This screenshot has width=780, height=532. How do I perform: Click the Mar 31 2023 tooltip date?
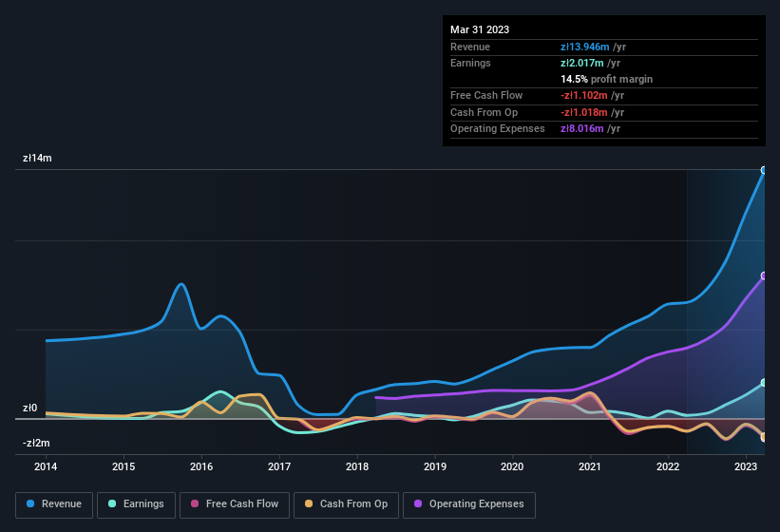[480, 29]
